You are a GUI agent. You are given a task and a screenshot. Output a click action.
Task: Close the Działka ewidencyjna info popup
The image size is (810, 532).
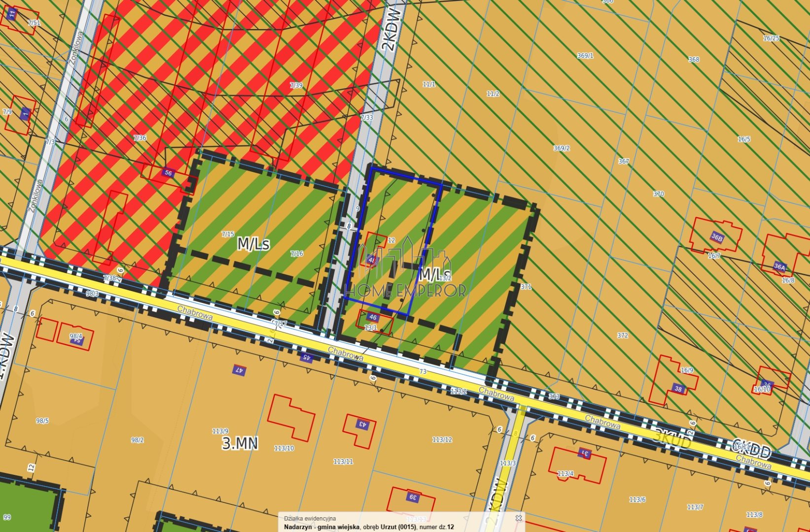518,518
